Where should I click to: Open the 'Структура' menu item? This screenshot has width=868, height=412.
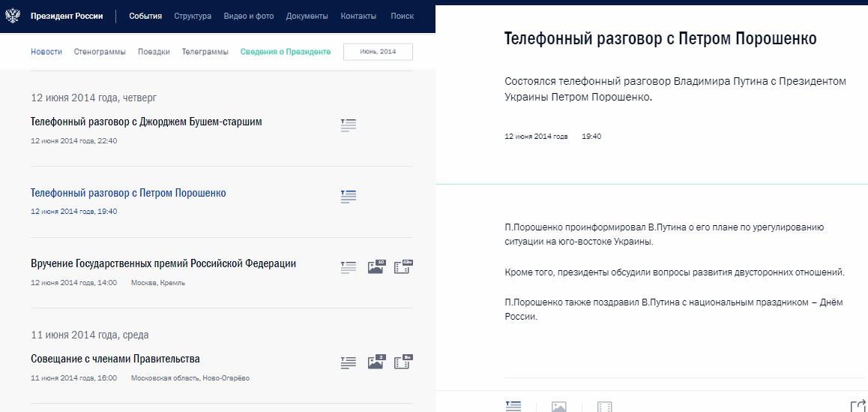point(193,16)
